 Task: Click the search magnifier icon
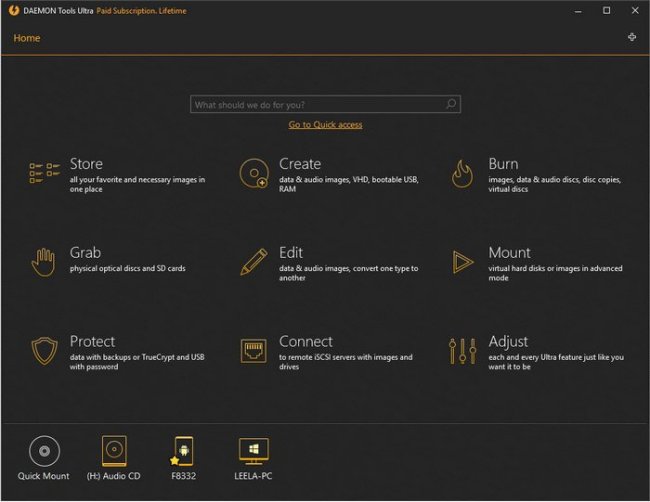point(451,104)
